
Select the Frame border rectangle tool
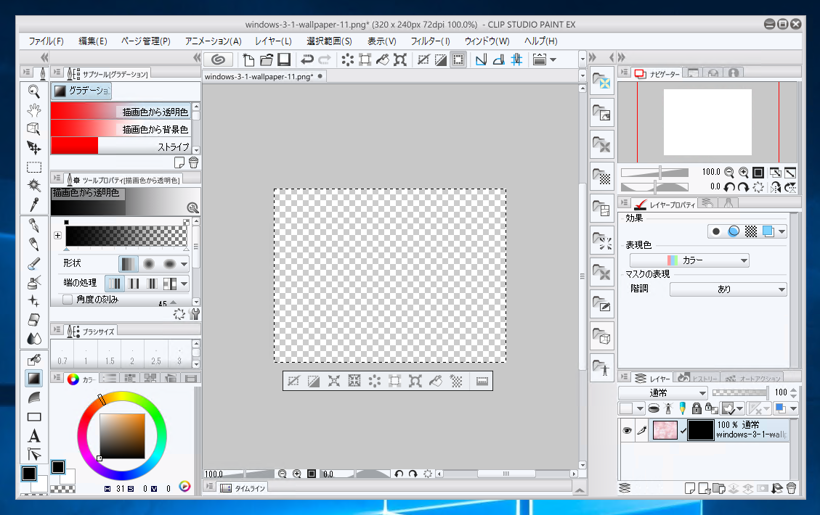coord(34,417)
